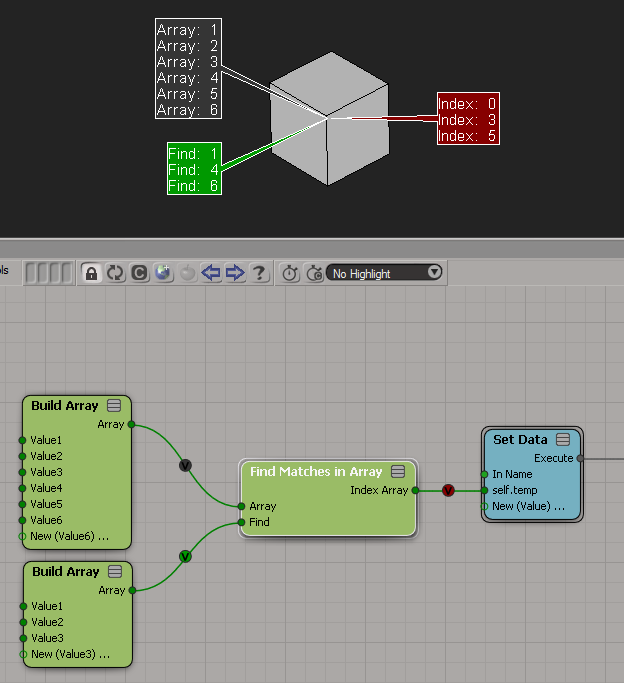The image size is (624, 683).
Task: Collapse the Find Matches in Array node
Action: (398, 472)
